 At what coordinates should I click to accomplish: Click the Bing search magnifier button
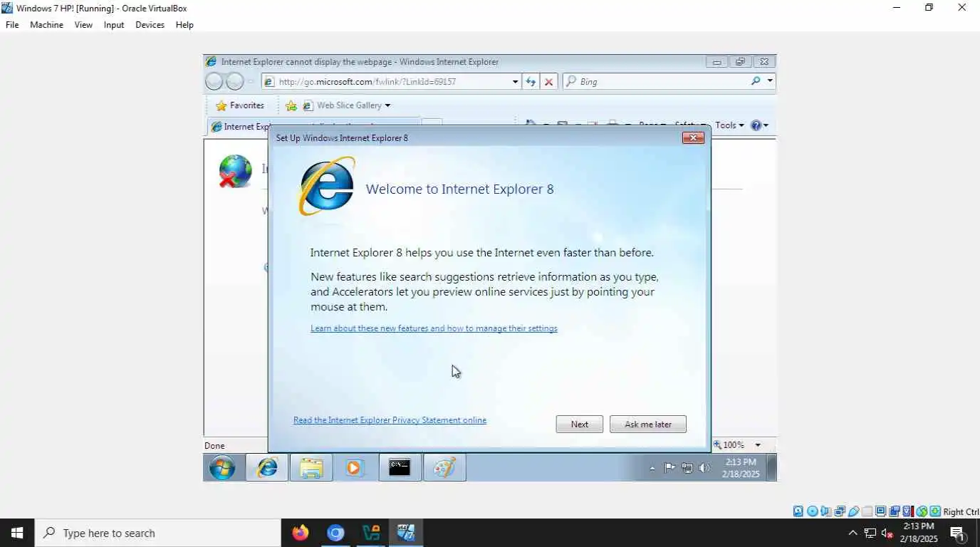point(756,81)
